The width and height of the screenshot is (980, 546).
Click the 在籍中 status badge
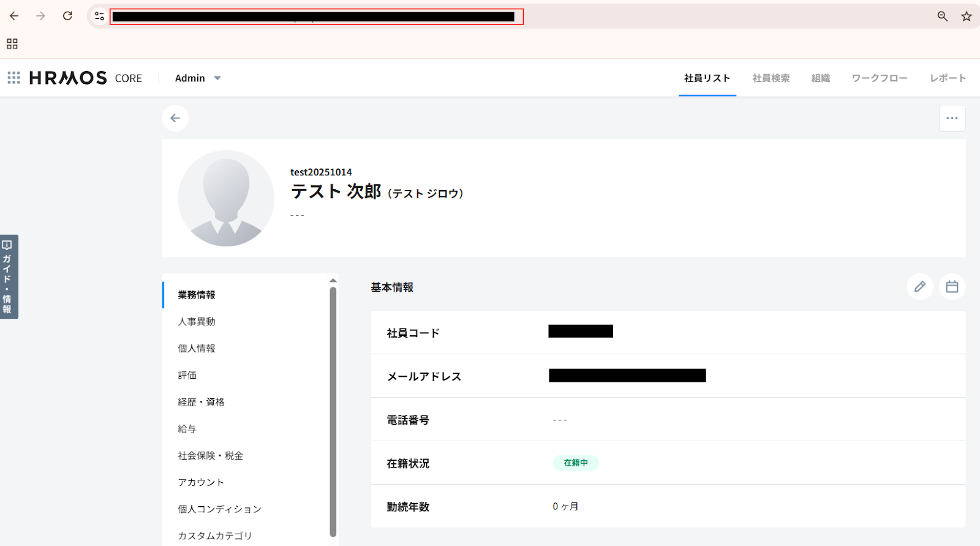[x=576, y=463]
